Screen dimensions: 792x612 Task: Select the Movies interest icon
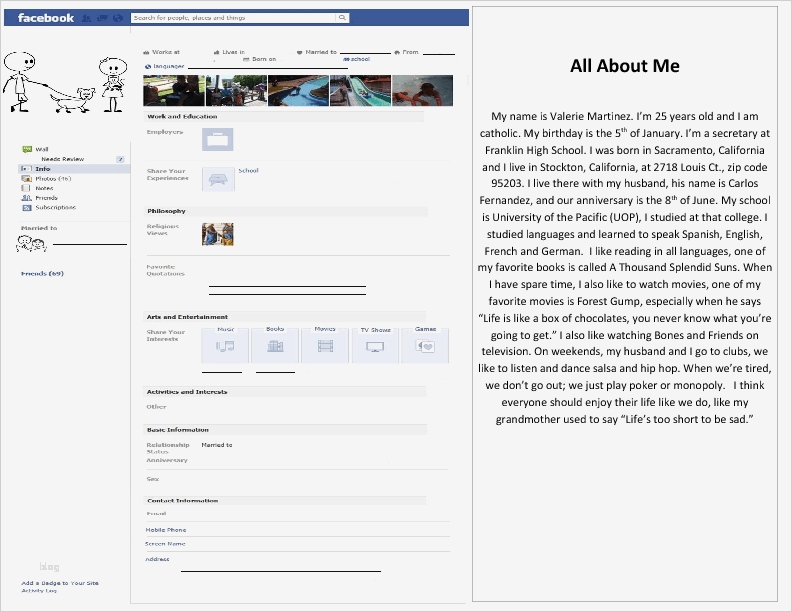[325, 345]
